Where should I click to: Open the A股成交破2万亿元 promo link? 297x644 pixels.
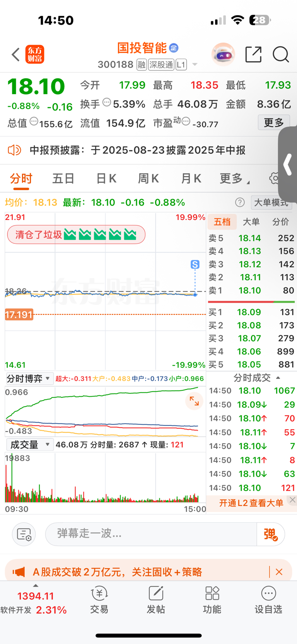117,572
